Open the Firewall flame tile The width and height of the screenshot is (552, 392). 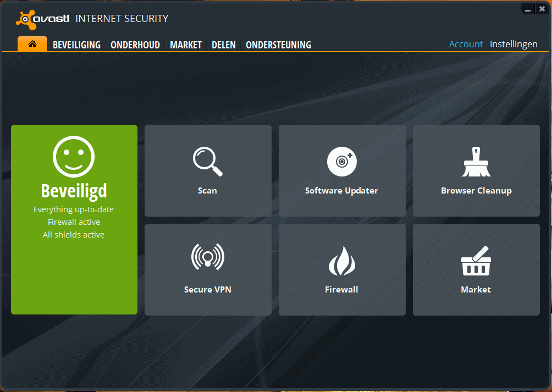pyautogui.click(x=342, y=269)
